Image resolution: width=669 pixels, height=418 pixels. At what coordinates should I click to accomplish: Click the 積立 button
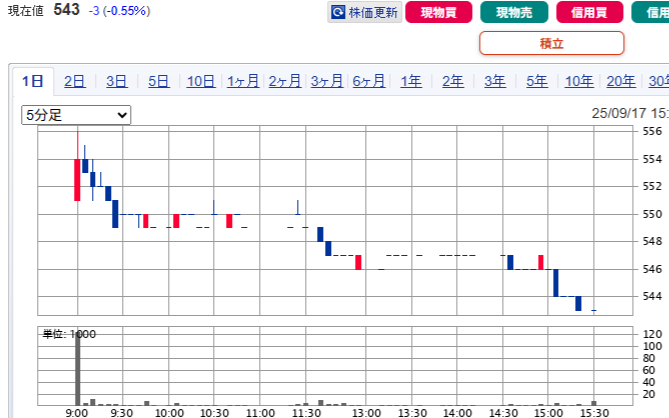(552, 43)
